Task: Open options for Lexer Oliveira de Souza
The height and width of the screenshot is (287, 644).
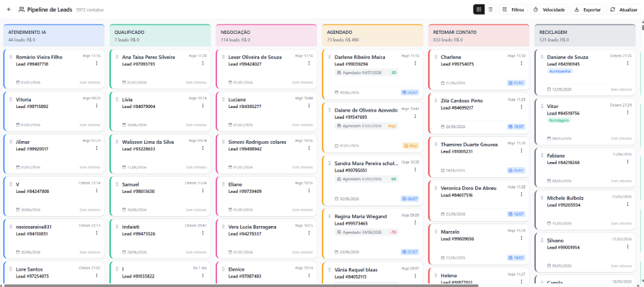Action: pyautogui.click(x=309, y=63)
